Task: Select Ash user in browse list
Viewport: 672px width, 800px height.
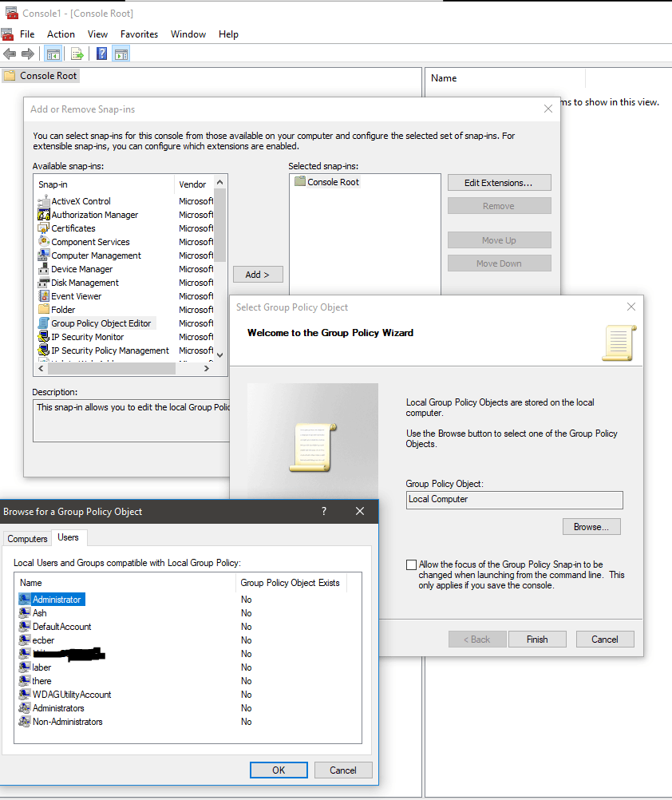Action: tap(34, 612)
